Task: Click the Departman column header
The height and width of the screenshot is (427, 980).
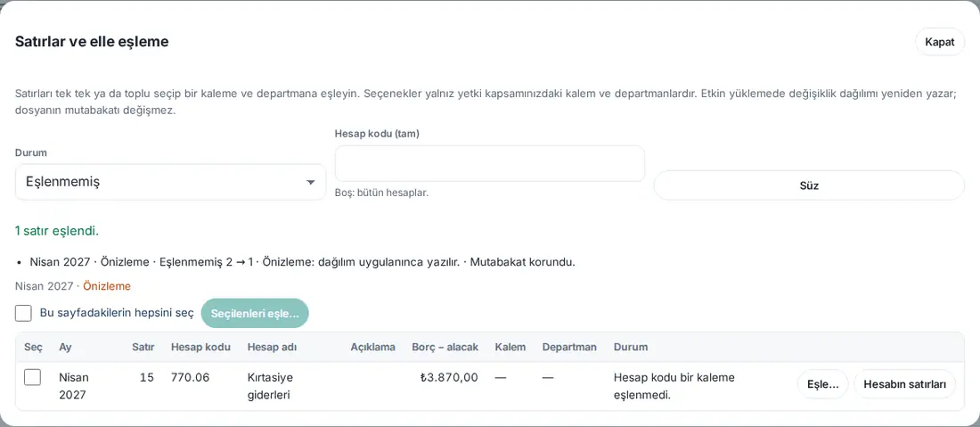Action: click(x=569, y=347)
